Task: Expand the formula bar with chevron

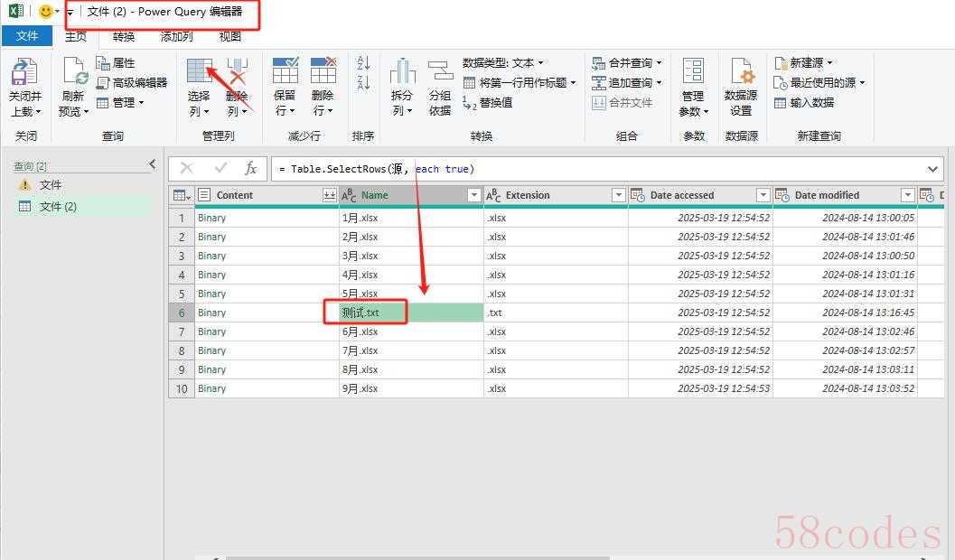Action: pos(933,169)
